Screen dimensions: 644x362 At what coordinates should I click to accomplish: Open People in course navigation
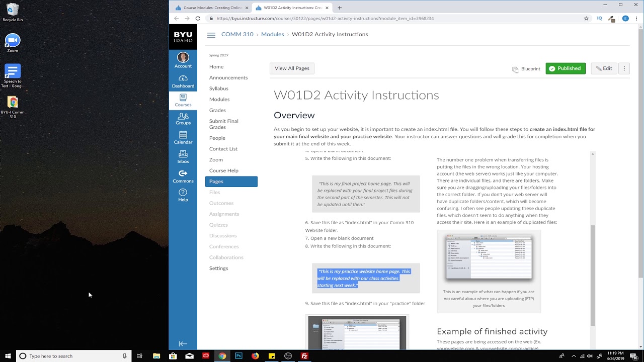point(217,138)
